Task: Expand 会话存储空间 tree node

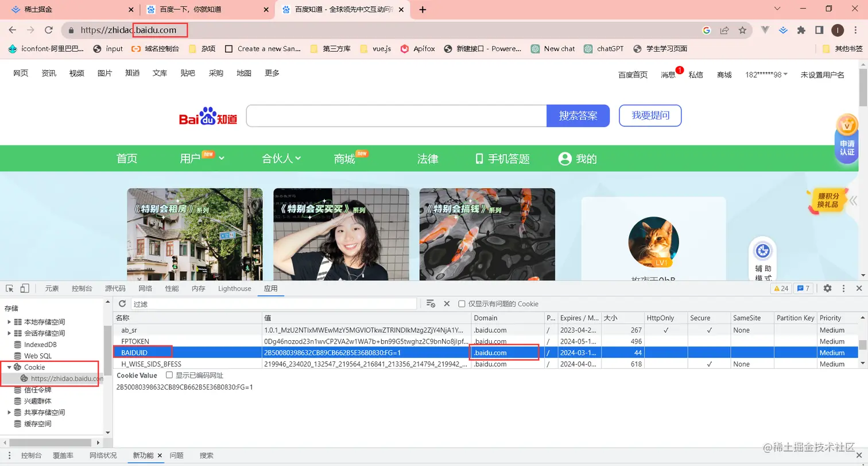Action: (9, 333)
